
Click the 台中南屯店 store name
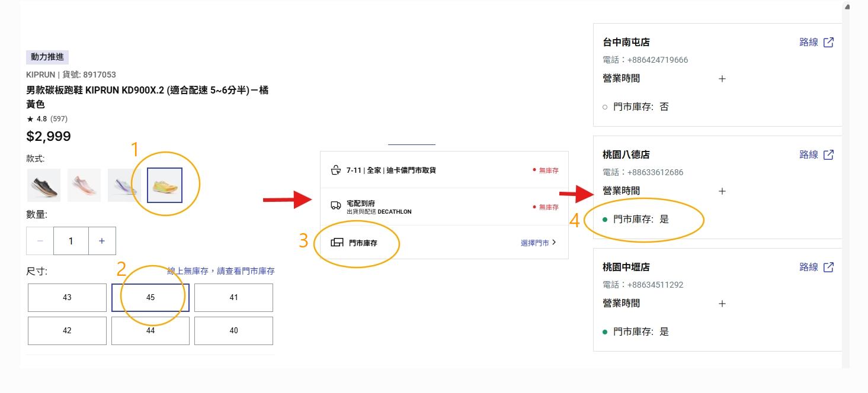click(x=626, y=42)
